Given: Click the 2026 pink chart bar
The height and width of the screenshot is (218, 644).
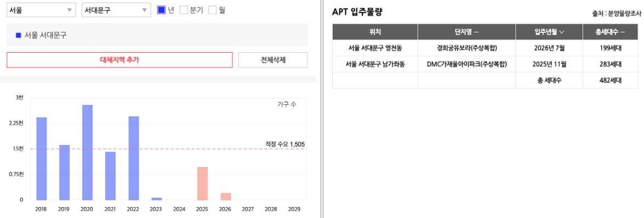Looking at the screenshot, I should (x=225, y=197).
